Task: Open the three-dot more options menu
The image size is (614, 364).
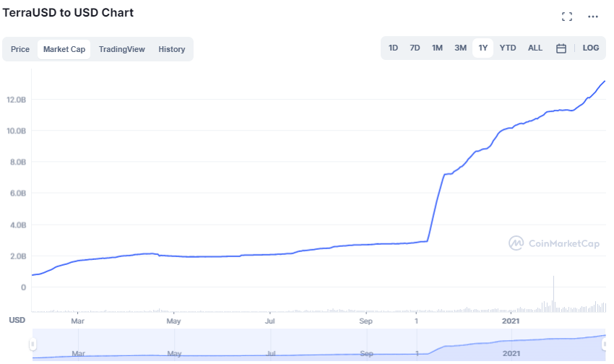Action: pos(593,17)
